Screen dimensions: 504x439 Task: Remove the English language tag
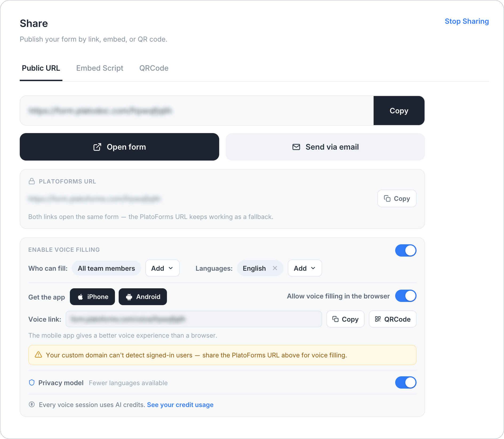275,268
